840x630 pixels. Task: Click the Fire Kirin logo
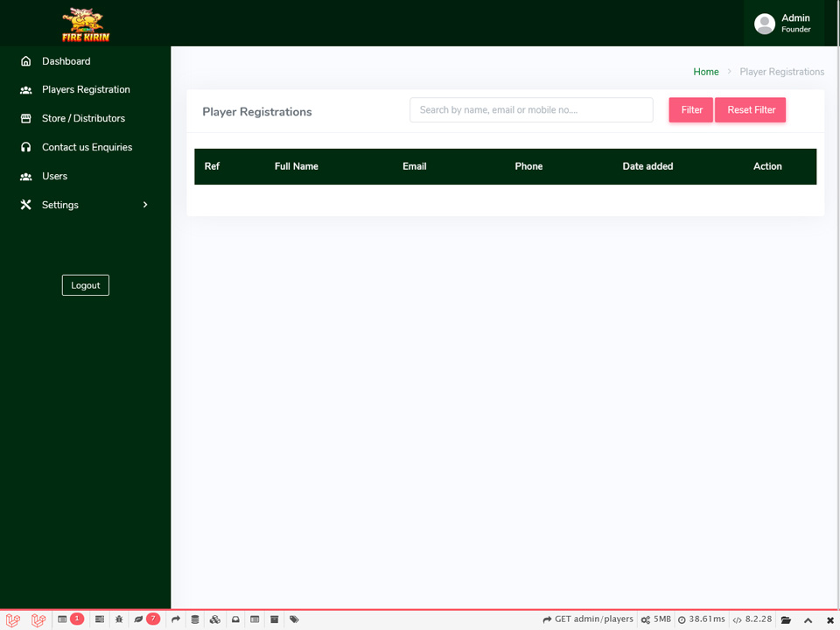pyautogui.click(x=86, y=24)
